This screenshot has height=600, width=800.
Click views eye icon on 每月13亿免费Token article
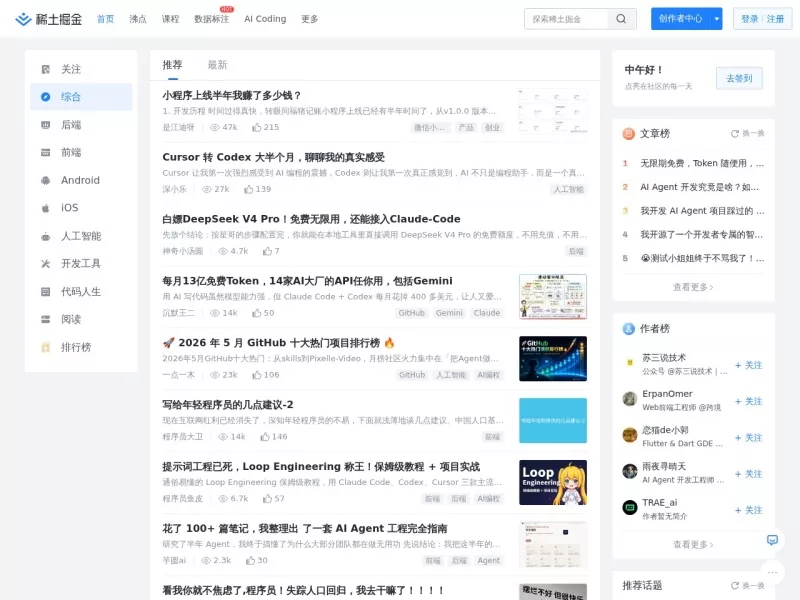215,313
